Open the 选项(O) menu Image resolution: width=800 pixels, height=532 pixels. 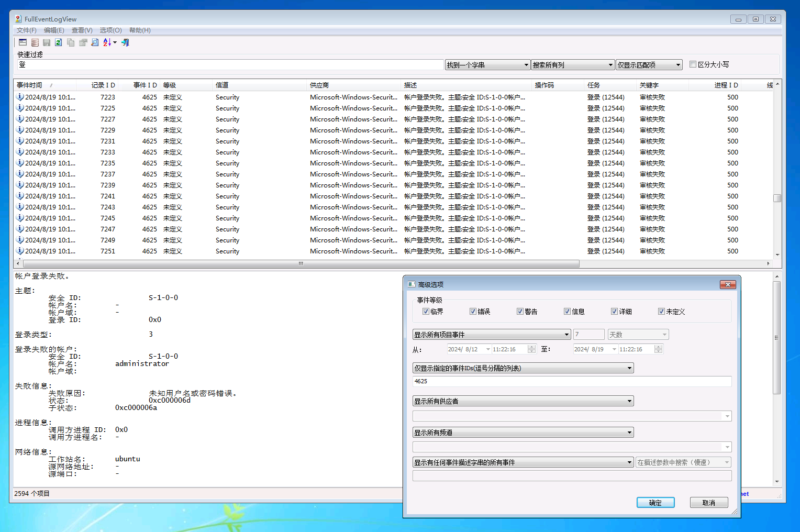point(110,30)
